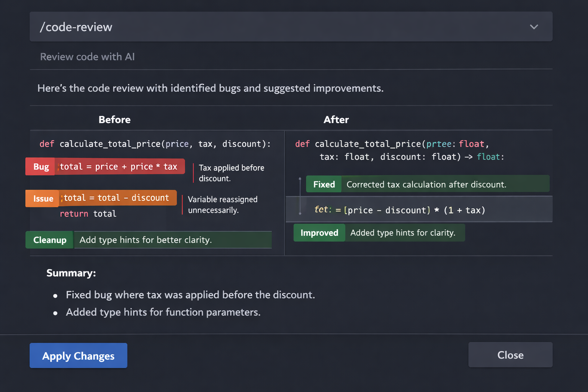Click the 'Review code with AI' description
Screen dimensions: 588x392
point(87,57)
